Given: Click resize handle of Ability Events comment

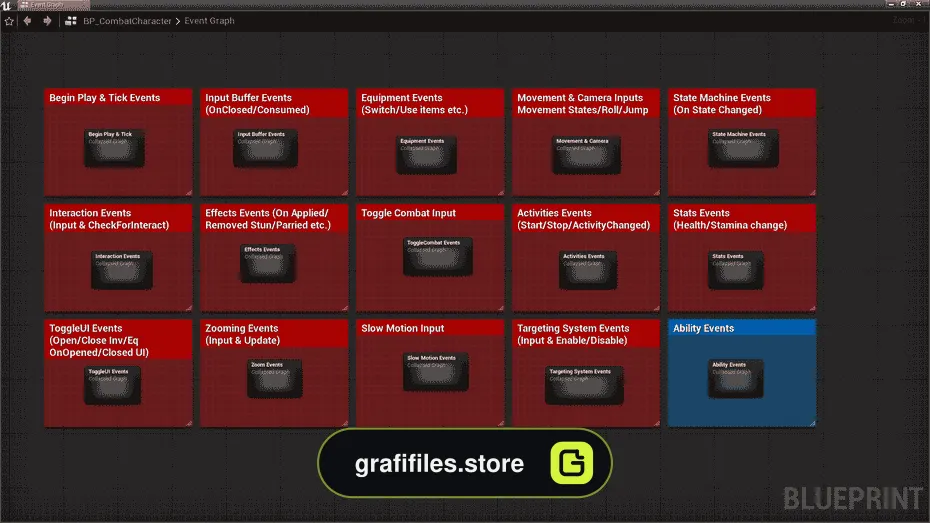Looking at the screenshot, I should click(812, 423).
